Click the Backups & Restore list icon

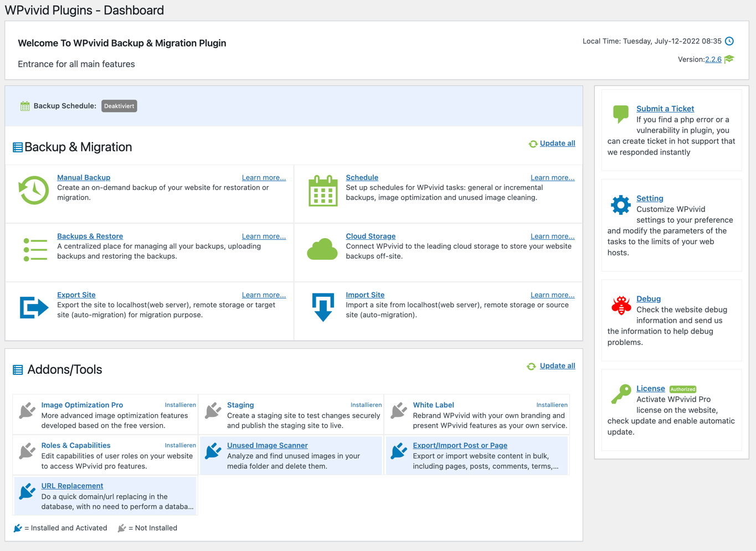click(x=35, y=249)
